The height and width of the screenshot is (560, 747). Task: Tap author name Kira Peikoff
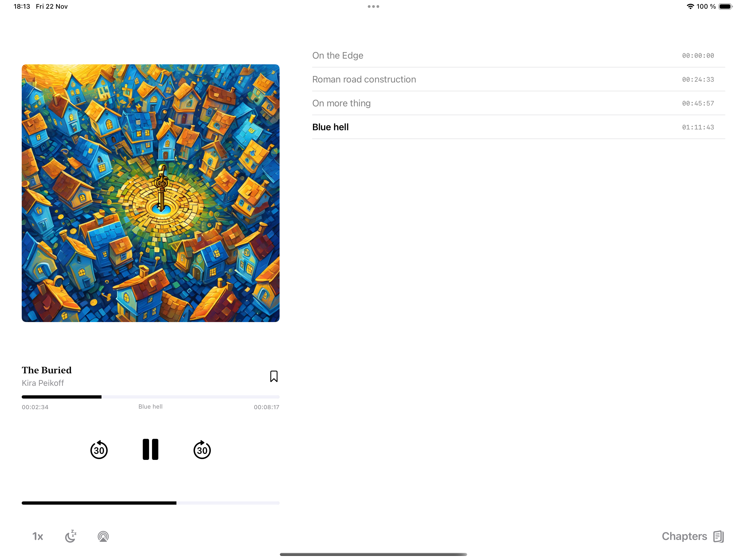click(43, 383)
